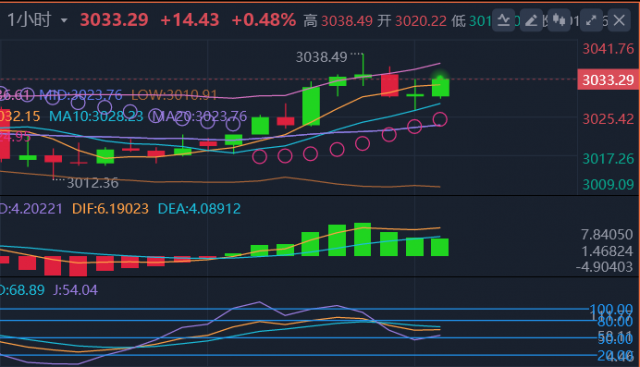Click the DIF:6.19023 MACD label
Viewport: 640px width, 367px height.
pos(110,209)
